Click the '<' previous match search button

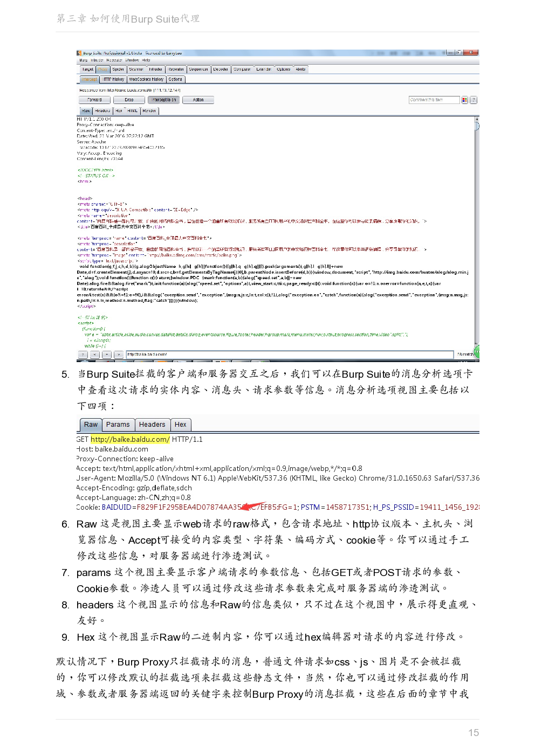(x=95, y=355)
